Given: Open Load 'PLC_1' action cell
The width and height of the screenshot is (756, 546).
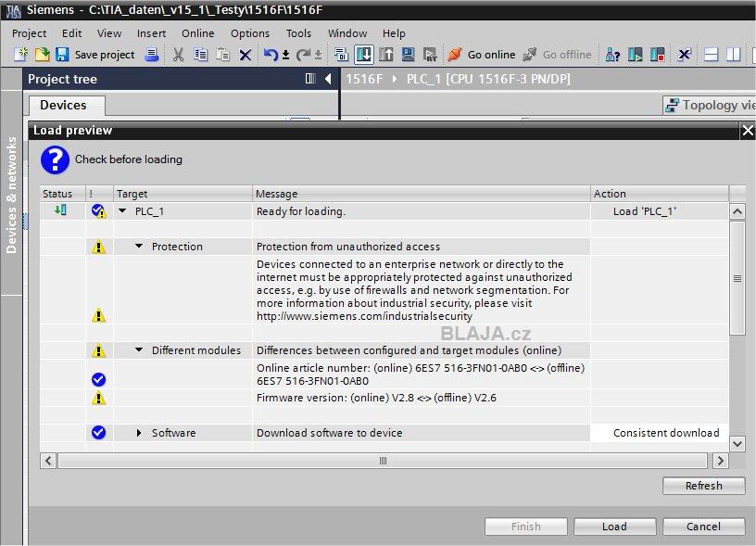Looking at the screenshot, I should coord(659,211).
